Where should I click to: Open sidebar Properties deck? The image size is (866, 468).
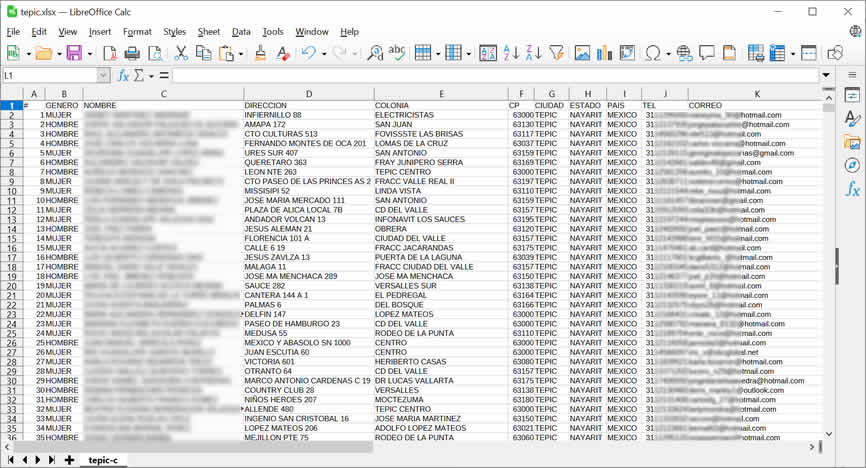[x=852, y=95]
